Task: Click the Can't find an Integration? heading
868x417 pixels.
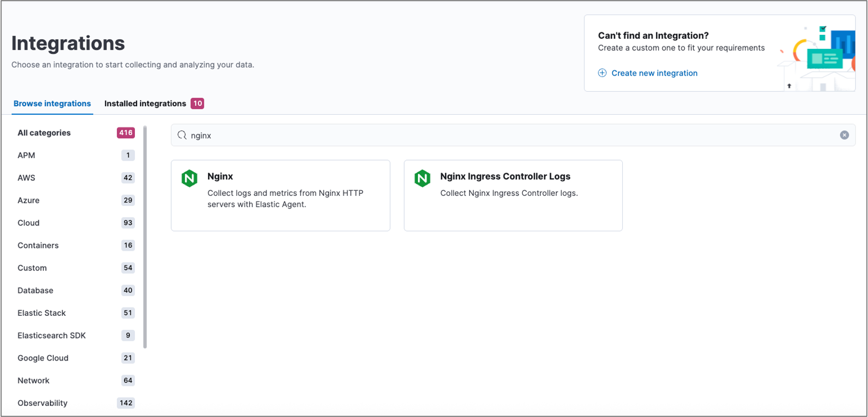Action: coord(653,35)
